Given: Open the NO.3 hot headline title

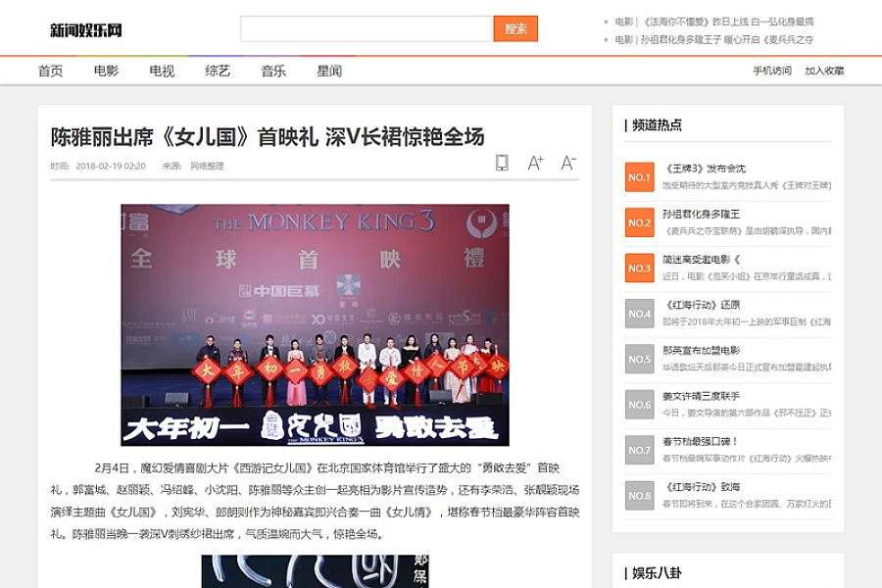Looking at the screenshot, I should point(701,260).
